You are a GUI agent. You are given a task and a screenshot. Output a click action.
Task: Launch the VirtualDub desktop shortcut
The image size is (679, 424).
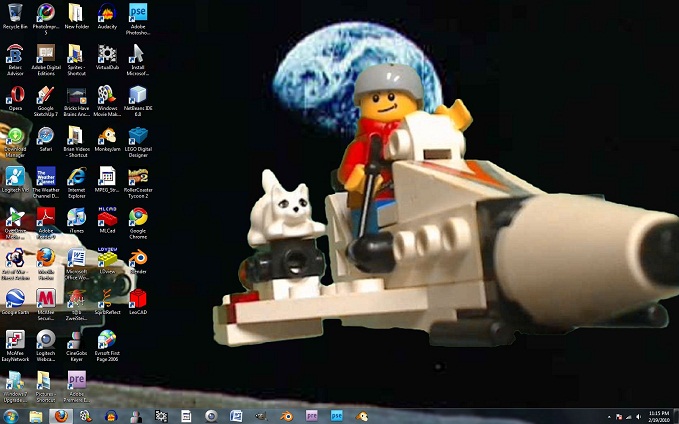107,57
